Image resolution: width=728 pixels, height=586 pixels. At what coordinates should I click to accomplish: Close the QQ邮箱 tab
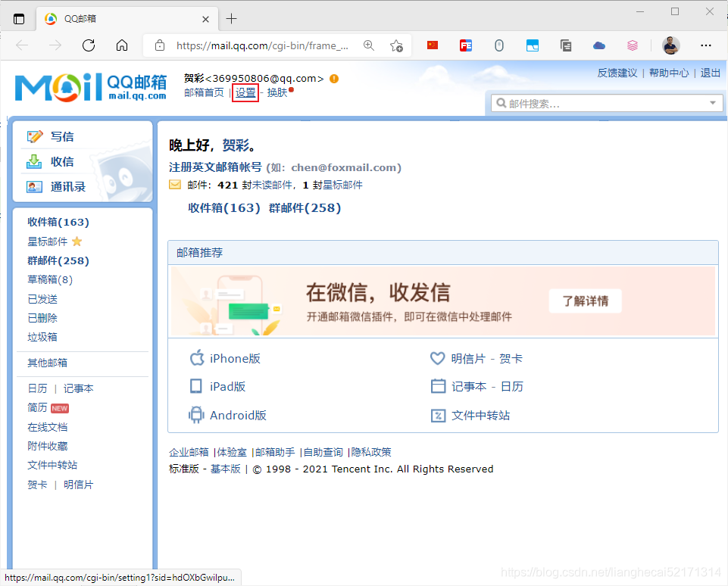point(206,19)
